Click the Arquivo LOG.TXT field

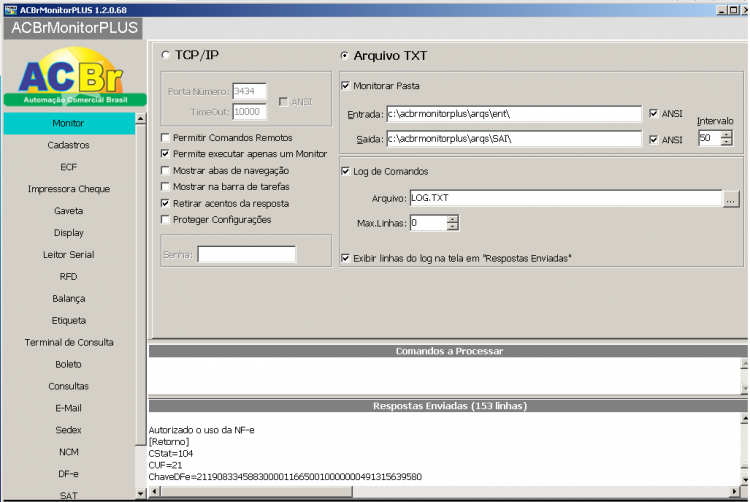tap(565, 198)
